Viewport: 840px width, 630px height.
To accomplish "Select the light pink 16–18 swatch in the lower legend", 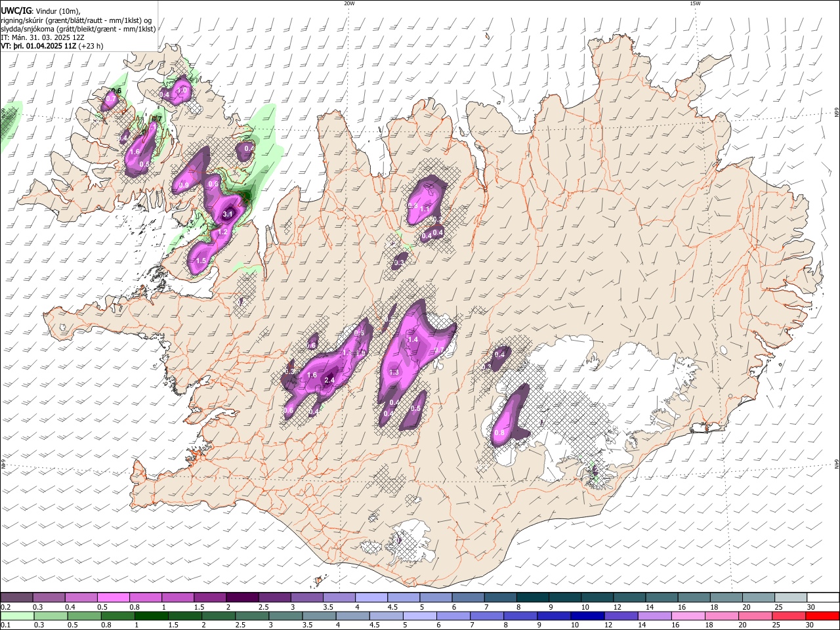I will point(687,616).
